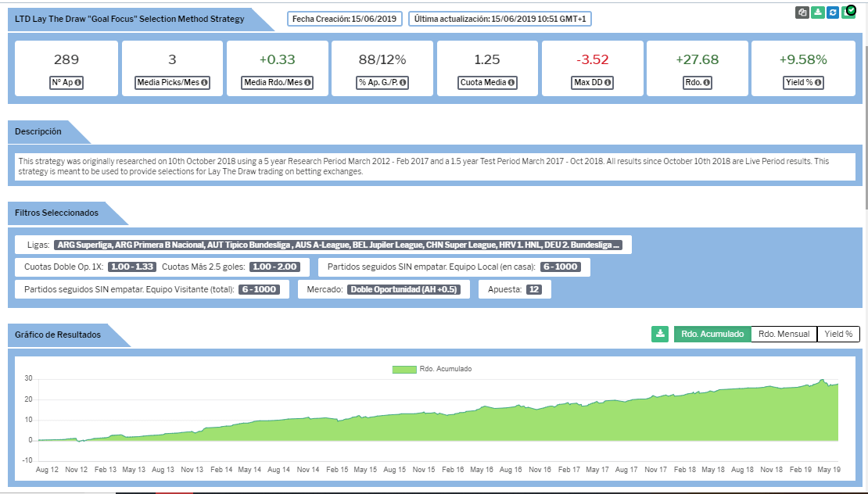Image resolution: width=868 pixels, height=494 pixels.
Task: Click the info icon beside Nº Ap
Action: coord(78,82)
